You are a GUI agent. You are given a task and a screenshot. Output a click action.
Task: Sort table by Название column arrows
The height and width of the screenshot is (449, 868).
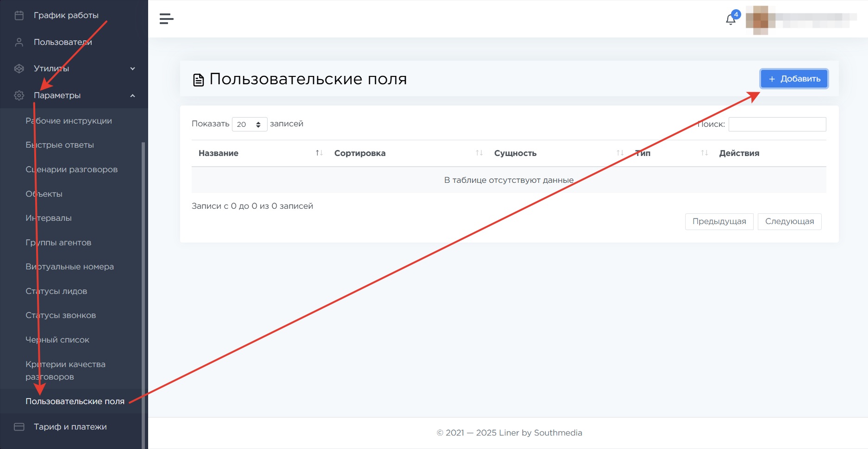[319, 153]
